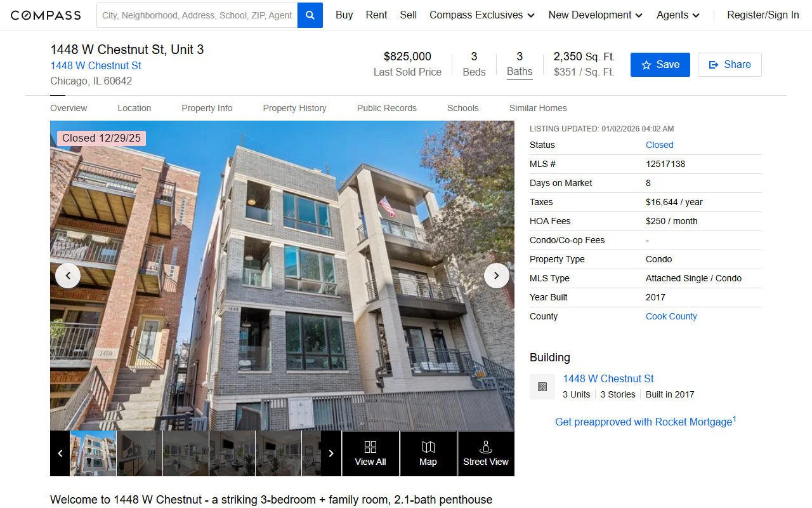Expand the Agents dropdown
This screenshot has height=508, width=812.
click(678, 15)
